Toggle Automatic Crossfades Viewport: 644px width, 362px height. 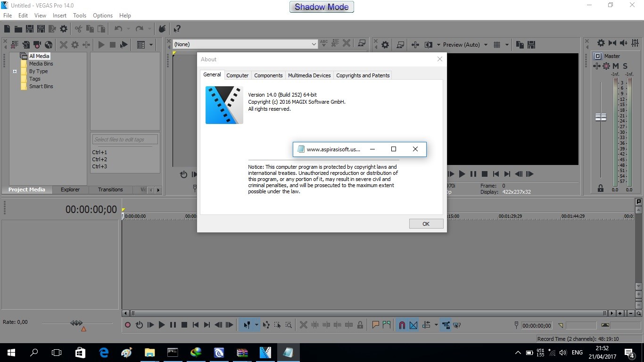413,325
